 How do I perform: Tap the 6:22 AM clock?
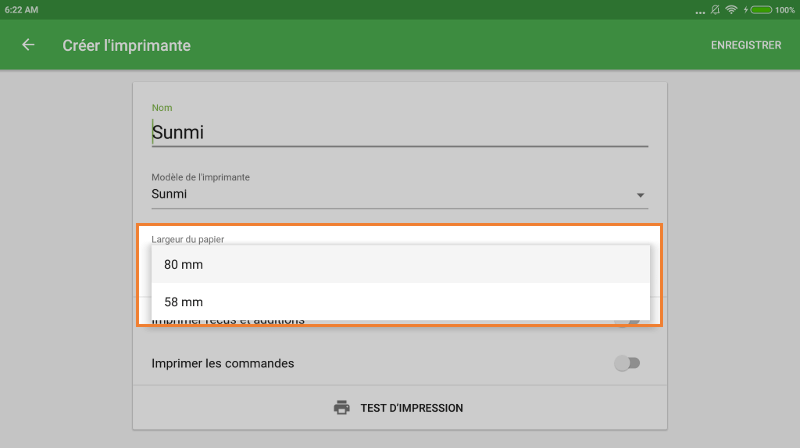[22, 9]
